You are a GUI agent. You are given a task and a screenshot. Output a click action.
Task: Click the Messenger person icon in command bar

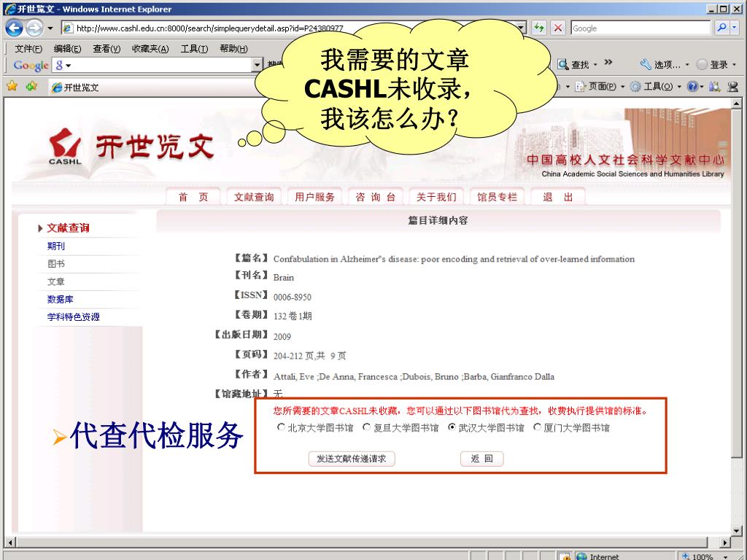click(x=732, y=87)
